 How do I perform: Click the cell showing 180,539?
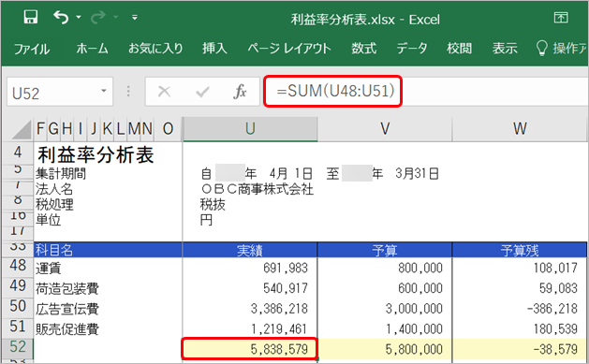click(x=520, y=328)
